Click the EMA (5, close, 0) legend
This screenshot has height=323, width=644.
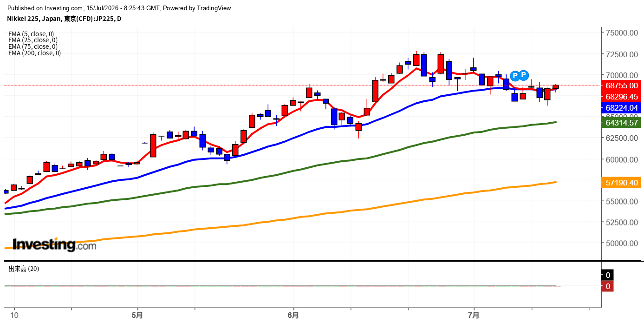31,34
